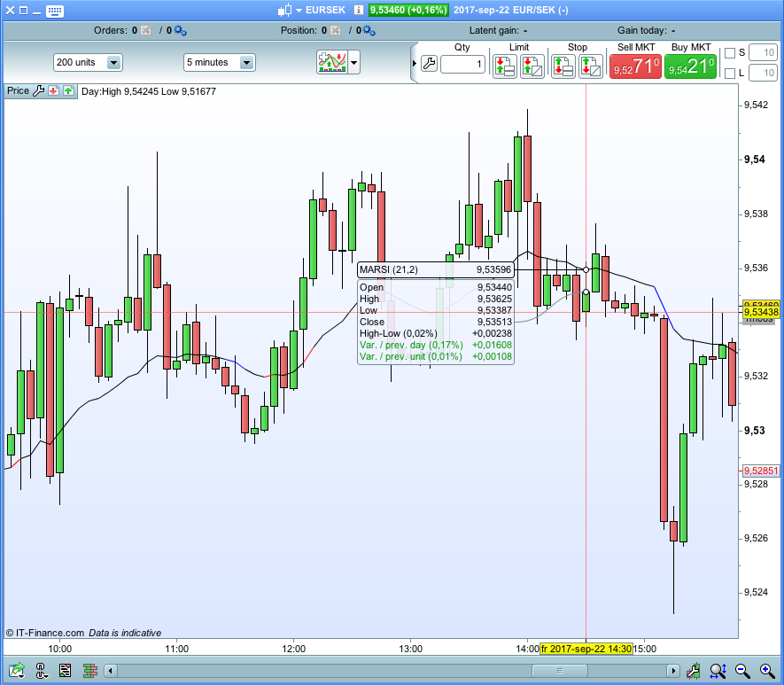The width and height of the screenshot is (784, 685).
Task: Click EURSEK title text
Action: [x=325, y=10]
